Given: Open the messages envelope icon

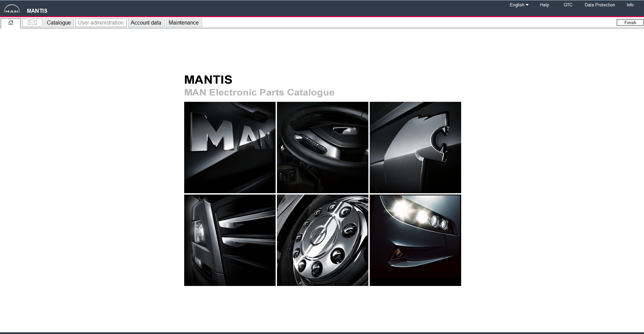Looking at the screenshot, I should tap(32, 23).
